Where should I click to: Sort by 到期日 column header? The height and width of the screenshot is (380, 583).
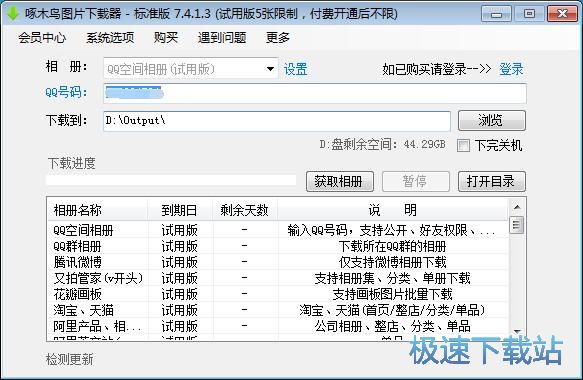coord(180,210)
